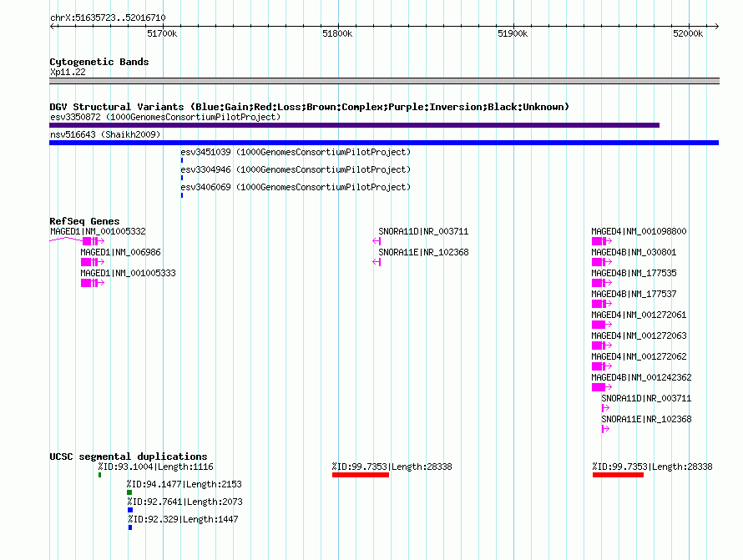Open the DGV Structural Variants track title
743x560 pixels.
310,107
